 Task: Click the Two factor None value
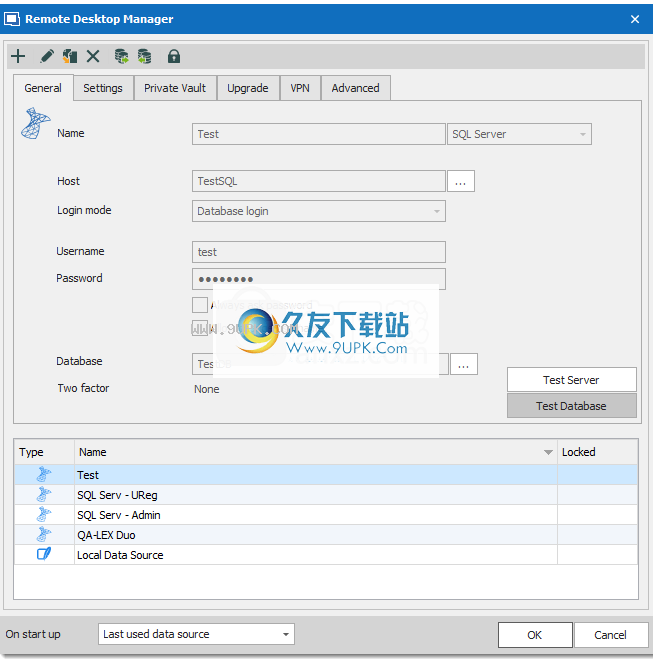click(x=206, y=389)
